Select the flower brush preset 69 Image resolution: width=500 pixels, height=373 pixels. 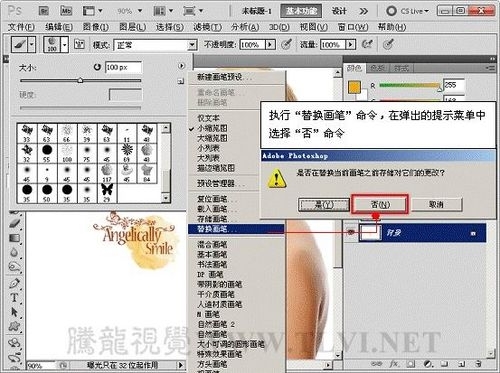tap(127, 153)
